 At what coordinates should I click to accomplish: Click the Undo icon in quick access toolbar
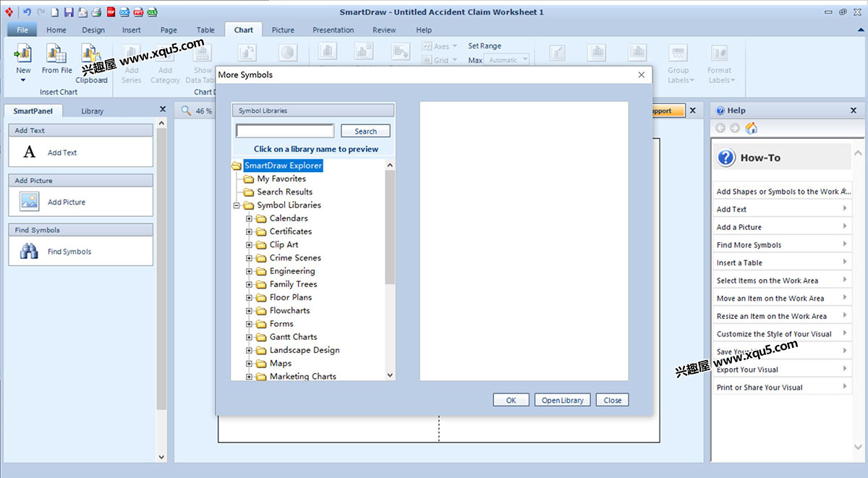[x=27, y=12]
